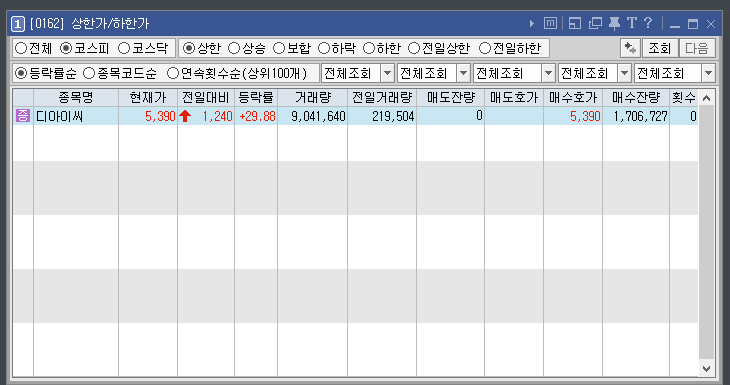Select the 전일하한 radio button

[x=485, y=48]
